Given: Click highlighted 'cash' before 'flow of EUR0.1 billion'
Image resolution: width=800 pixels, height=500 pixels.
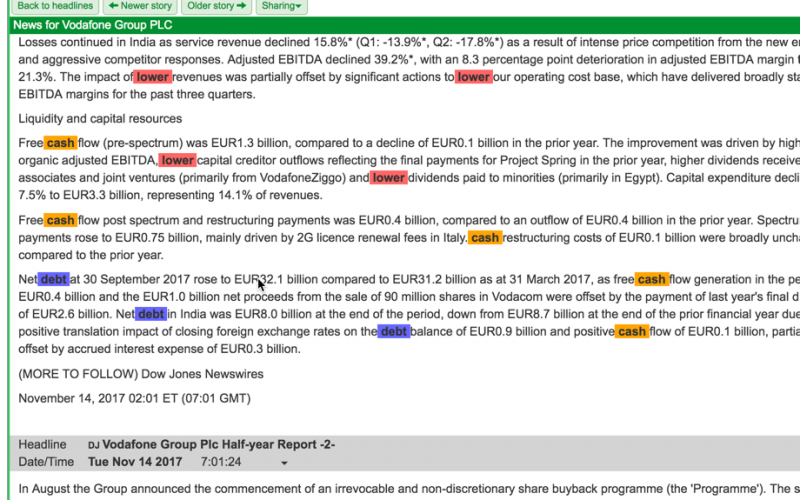Looking at the screenshot, I should pos(632,332).
